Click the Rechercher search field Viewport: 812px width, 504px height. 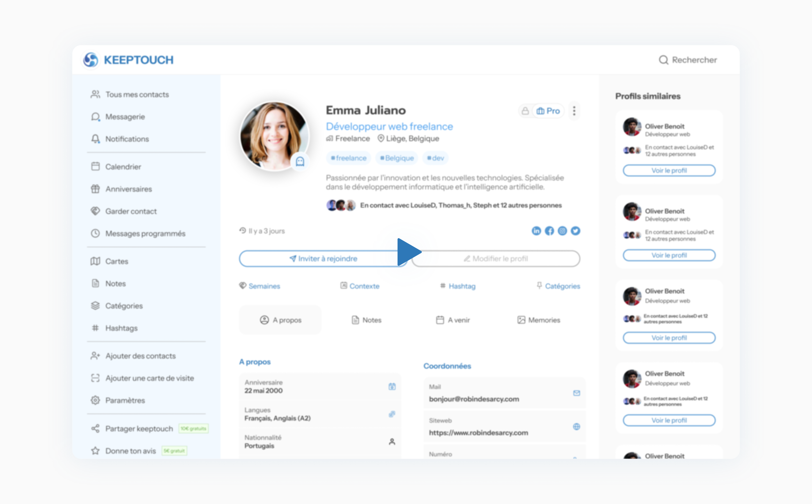688,60
